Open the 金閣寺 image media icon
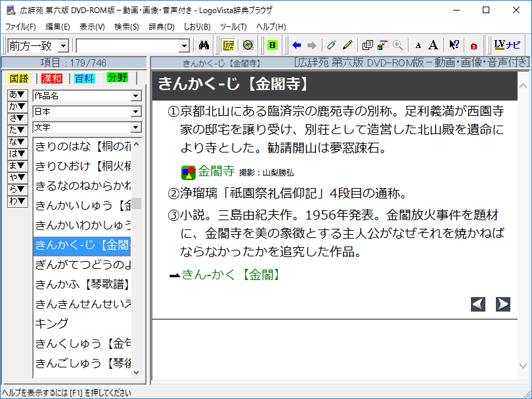The height and width of the screenshot is (399, 532). [188, 172]
